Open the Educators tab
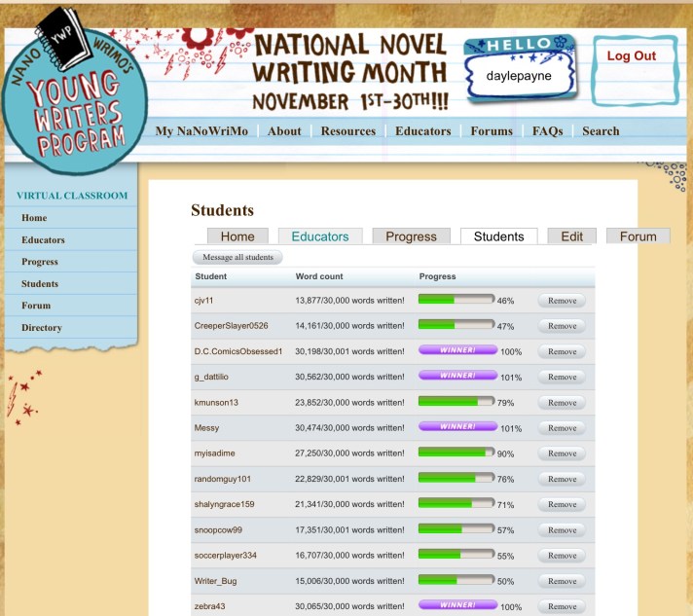 coord(319,236)
